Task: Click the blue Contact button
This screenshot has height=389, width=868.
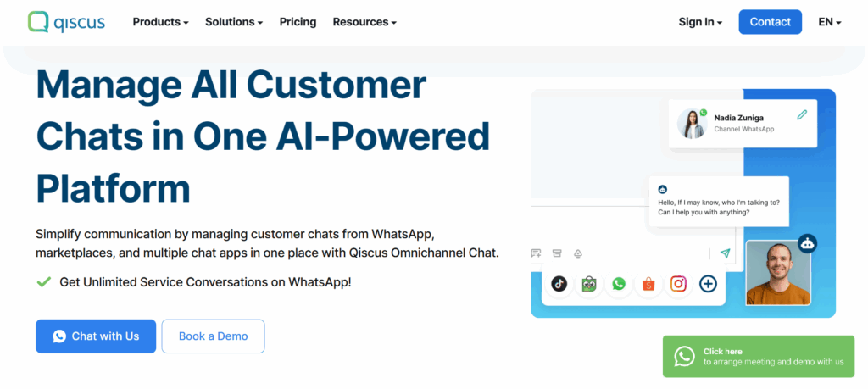Action: click(770, 22)
